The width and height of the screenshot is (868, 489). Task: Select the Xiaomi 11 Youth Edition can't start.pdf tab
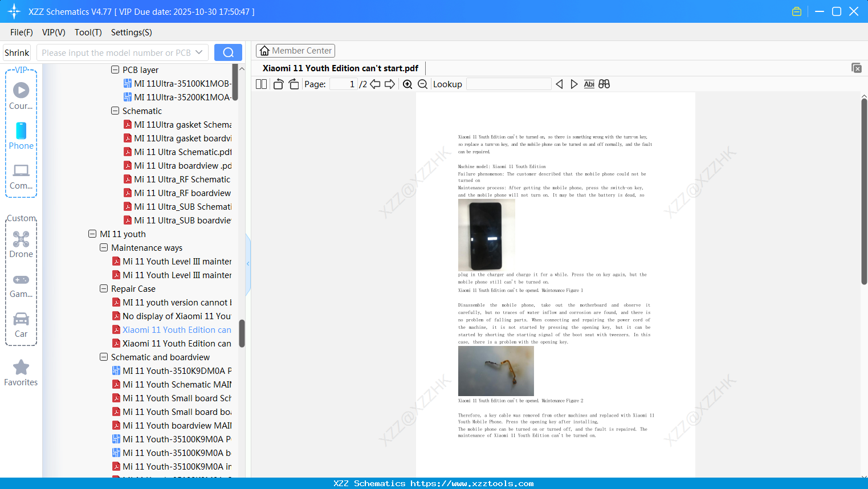click(340, 68)
